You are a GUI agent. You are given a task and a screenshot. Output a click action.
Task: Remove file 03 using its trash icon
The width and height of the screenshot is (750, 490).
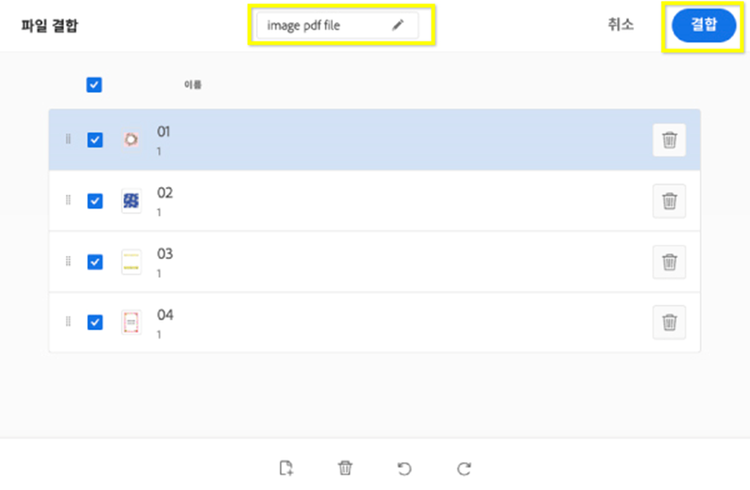click(x=669, y=262)
